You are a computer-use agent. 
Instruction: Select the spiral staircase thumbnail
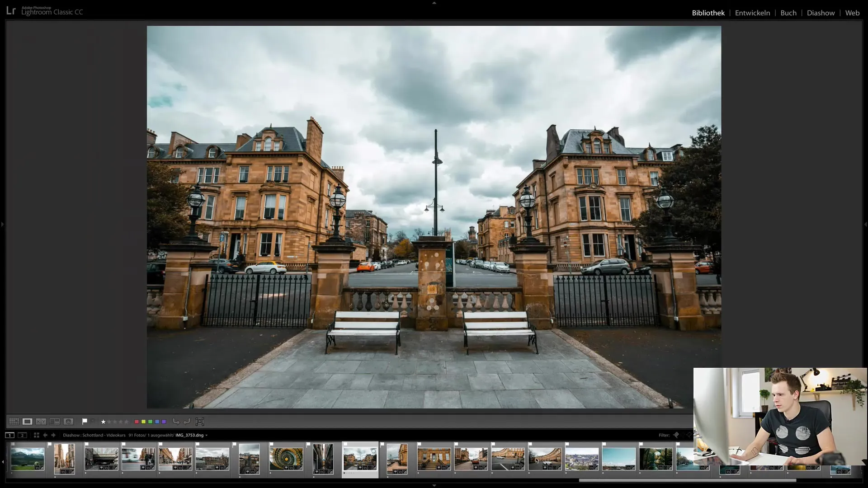coord(286,459)
